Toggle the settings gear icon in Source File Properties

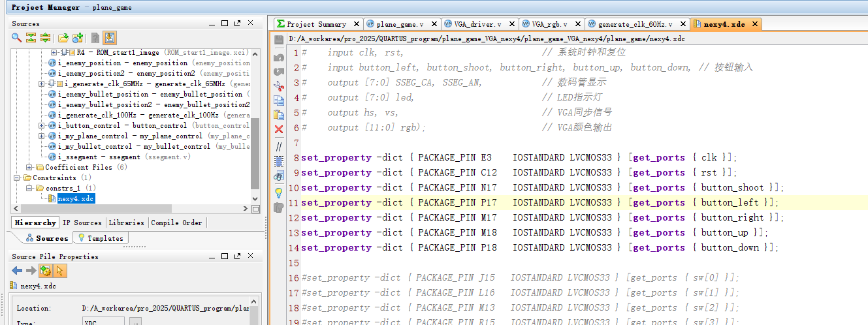click(46, 270)
